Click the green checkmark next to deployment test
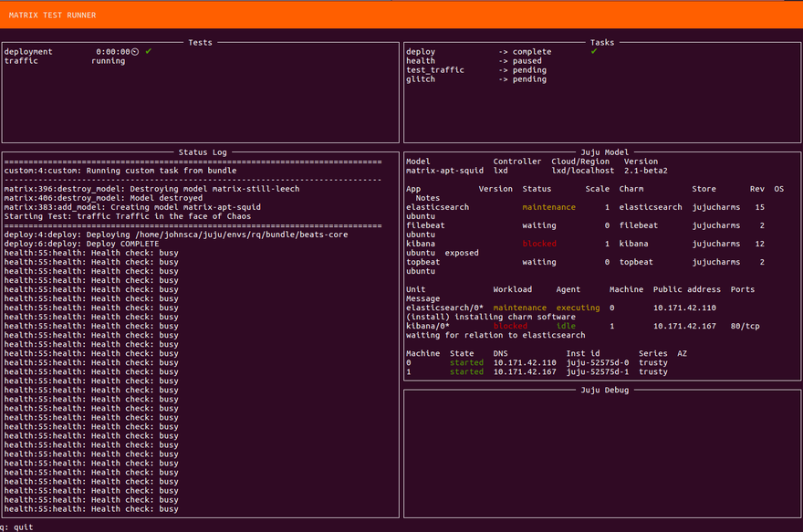Viewport: 803px width, 532px height. [149, 51]
